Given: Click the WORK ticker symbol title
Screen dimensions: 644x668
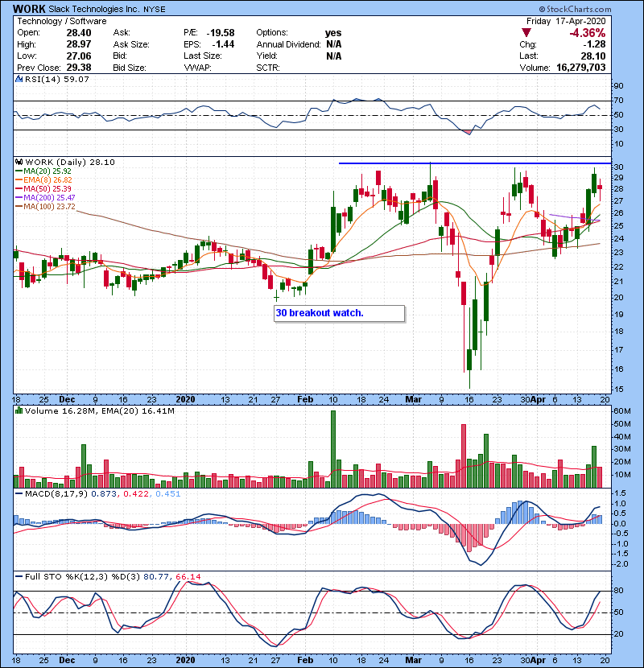Looking at the screenshot, I should click(28, 9).
